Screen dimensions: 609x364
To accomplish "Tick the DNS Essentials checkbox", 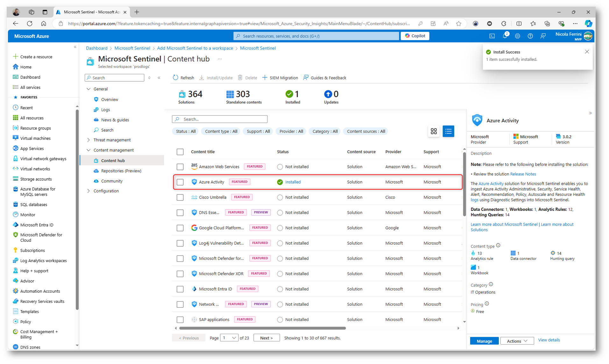I will coord(180,213).
